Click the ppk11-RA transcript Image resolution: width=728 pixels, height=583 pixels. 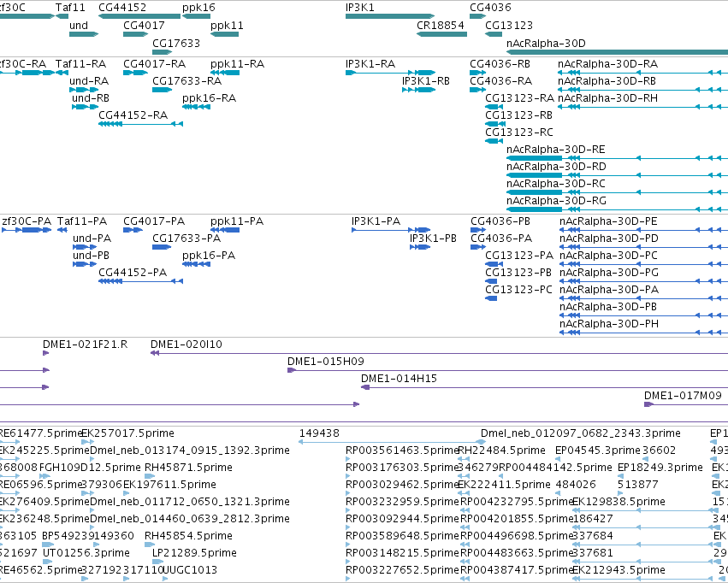[x=225, y=73]
